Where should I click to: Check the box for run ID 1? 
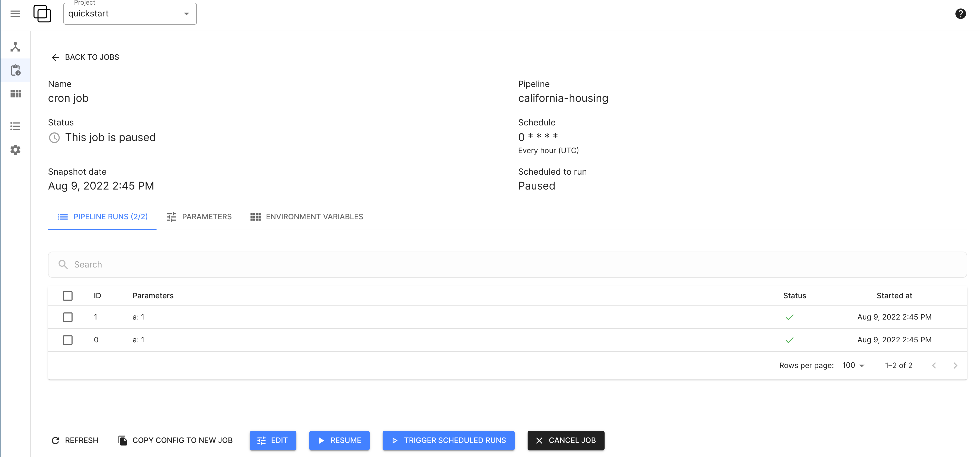68,317
